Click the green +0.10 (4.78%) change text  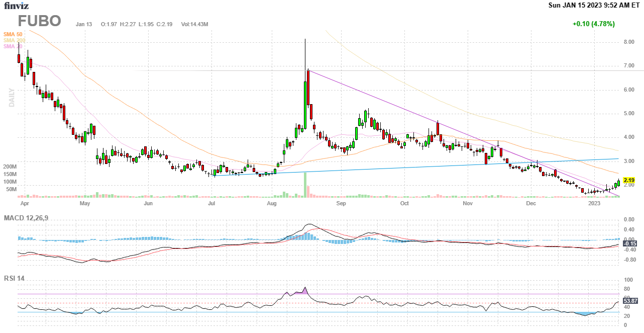[x=593, y=24]
